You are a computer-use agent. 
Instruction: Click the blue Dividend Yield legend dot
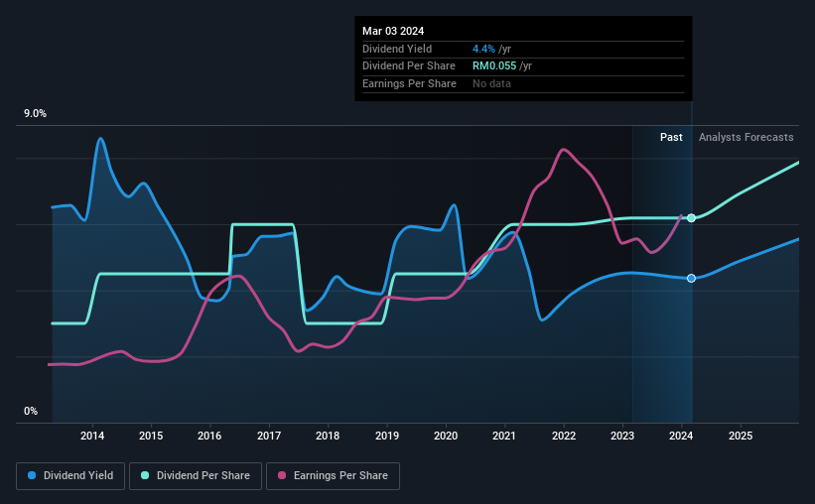[x=32, y=475]
